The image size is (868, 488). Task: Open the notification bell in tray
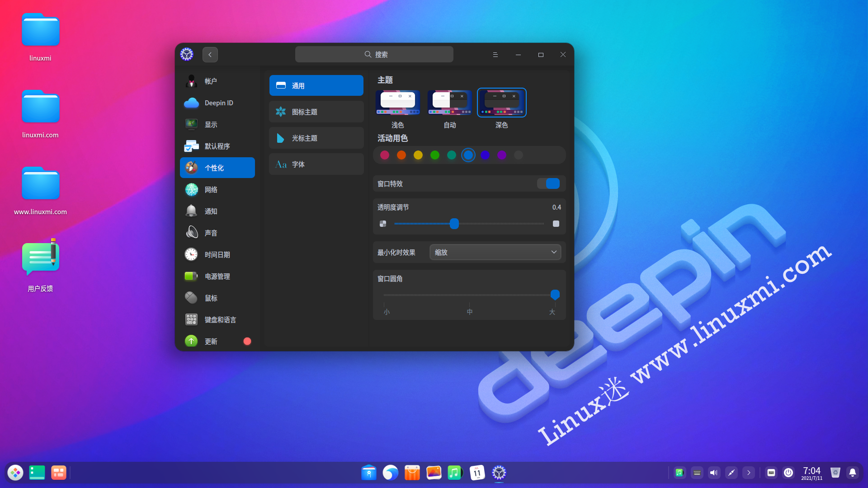[x=853, y=473]
